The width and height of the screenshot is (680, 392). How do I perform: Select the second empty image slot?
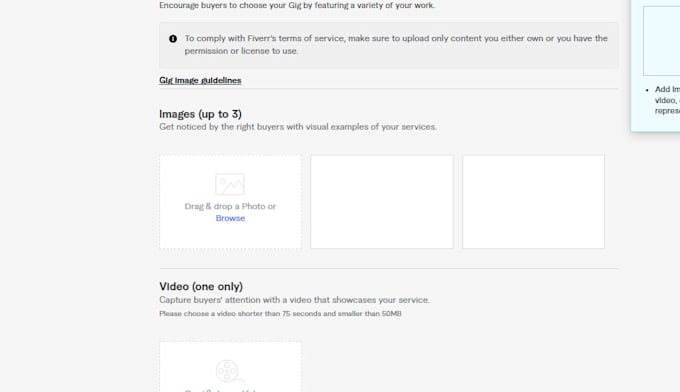[x=382, y=202]
